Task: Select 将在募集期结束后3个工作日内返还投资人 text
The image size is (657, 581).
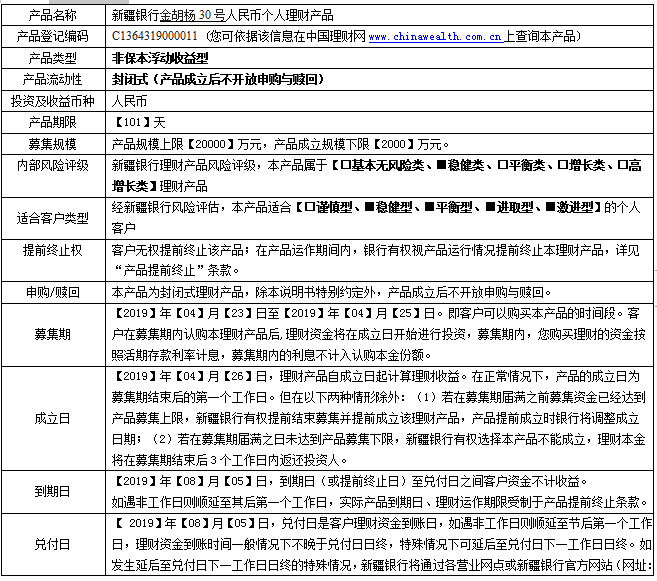Action: 226,460
